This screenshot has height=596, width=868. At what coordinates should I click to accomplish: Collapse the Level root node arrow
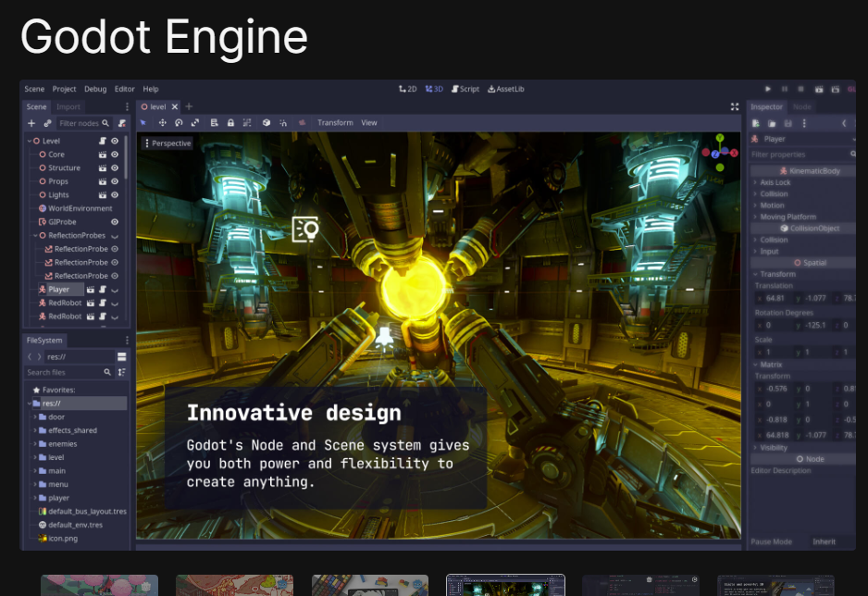[x=30, y=141]
